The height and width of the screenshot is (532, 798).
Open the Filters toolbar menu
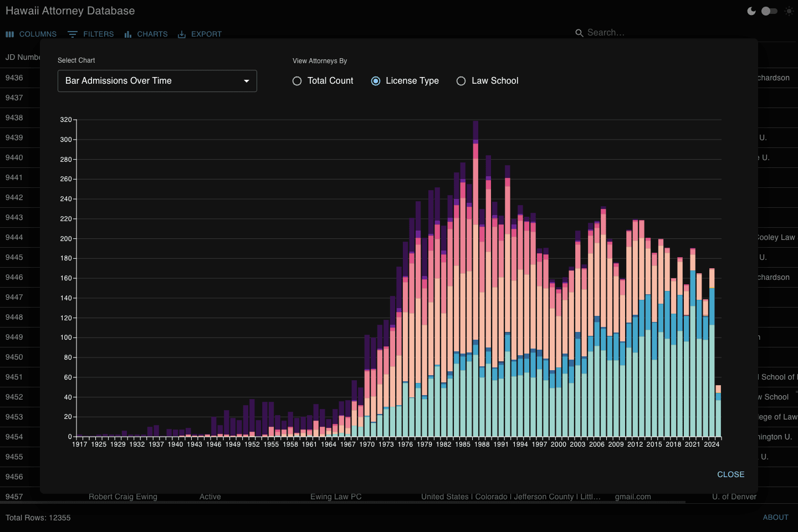click(x=98, y=34)
